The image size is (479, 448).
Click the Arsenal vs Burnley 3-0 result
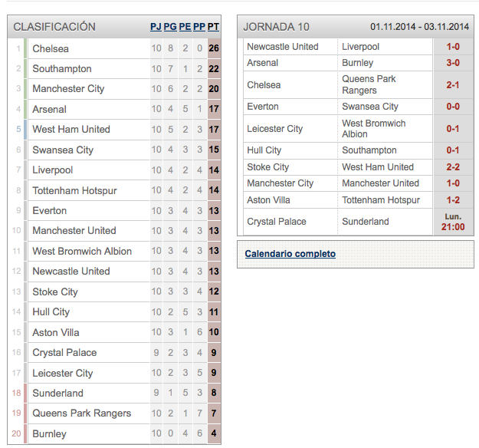(453, 63)
